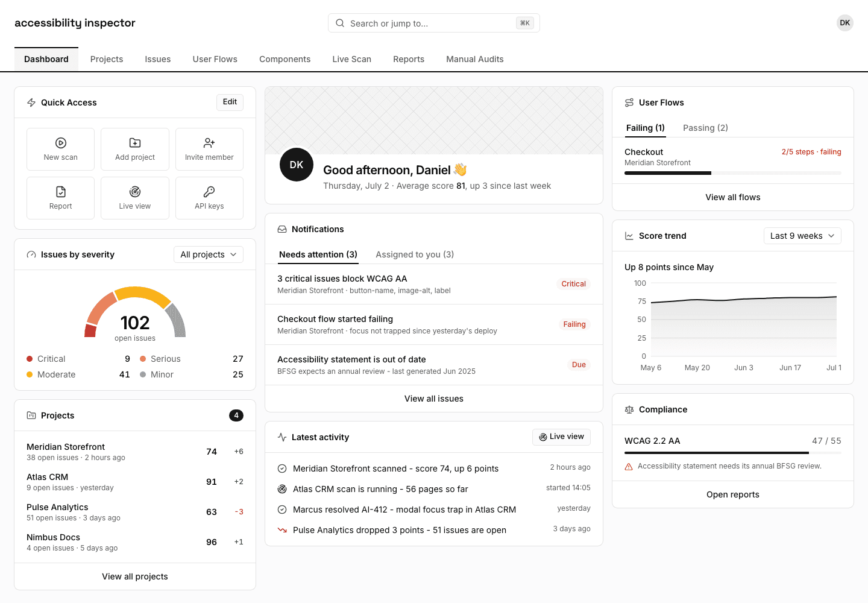Click the Edit button in Quick Access
868x603 pixels.
tap(230, 102)
